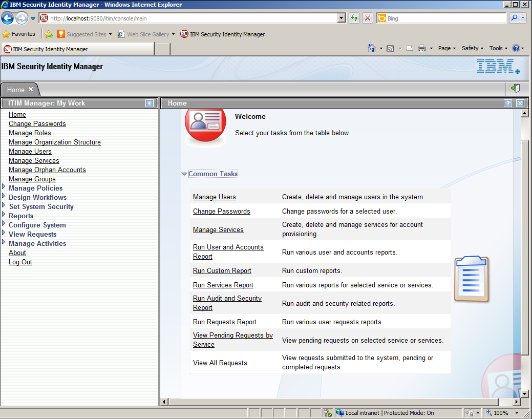Close the Home tab using its X
The height and width of the screenshot is (419, 532).
click(31, 89)
